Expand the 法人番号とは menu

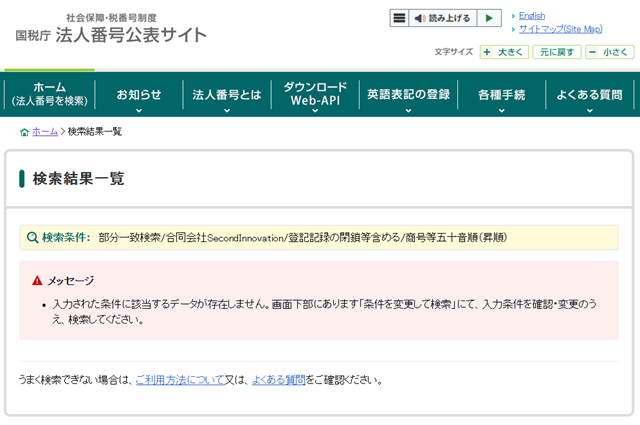pyautogui.click(x=227, y=96)
